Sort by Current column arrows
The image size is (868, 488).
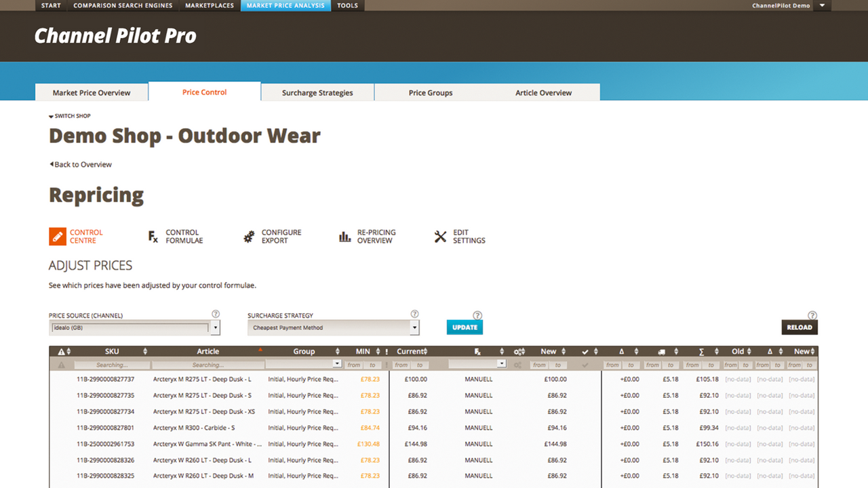pyautogui.click(x=425, y=352)
